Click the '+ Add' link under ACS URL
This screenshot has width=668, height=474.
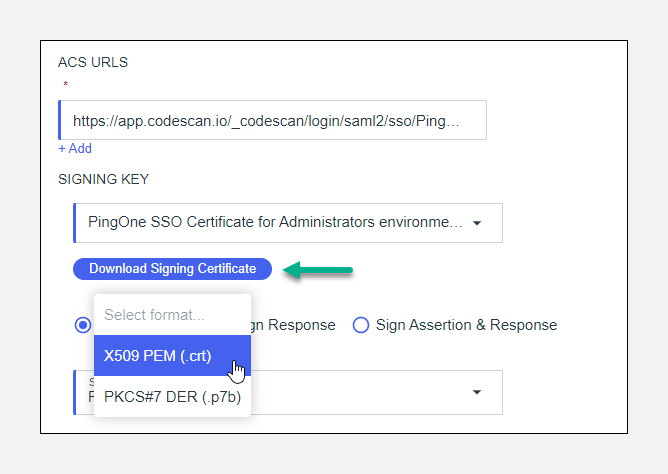[x=75, y=148]
